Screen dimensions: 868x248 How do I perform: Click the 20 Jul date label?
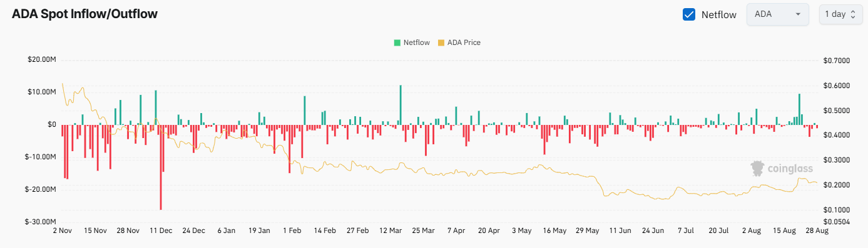(x=718, y=231)
